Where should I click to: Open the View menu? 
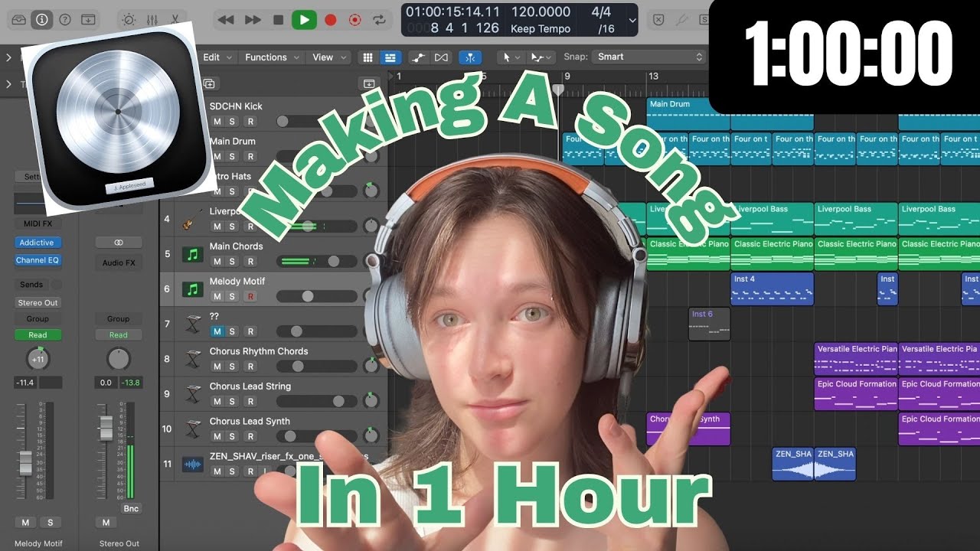(329, 57)
